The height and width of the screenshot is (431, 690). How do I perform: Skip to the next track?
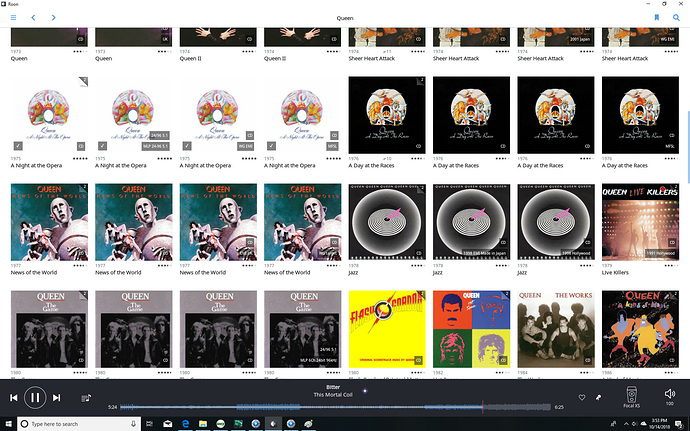(57, 398)
